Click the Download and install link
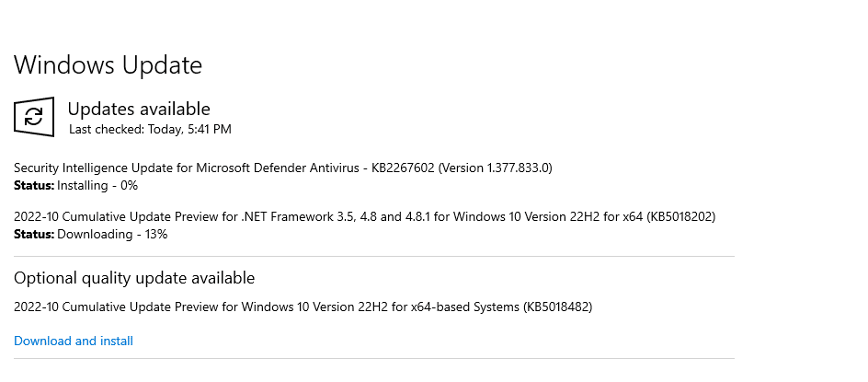Screen dimensions: 868x382 (74, 341)
